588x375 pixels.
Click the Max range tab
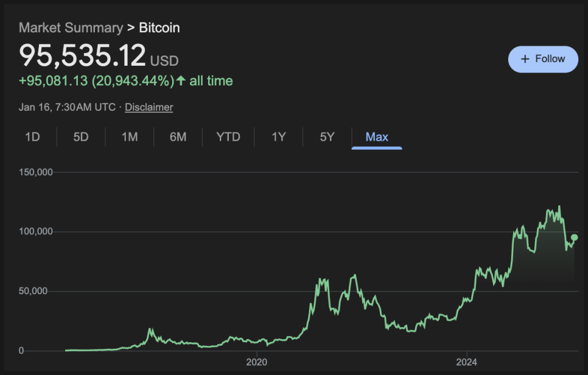click(377, 137)
